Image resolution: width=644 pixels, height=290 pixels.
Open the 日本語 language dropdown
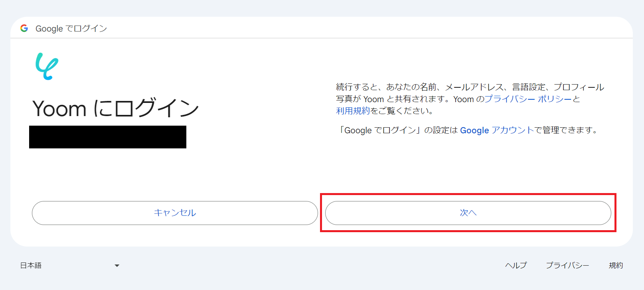(x=70, y=265)
